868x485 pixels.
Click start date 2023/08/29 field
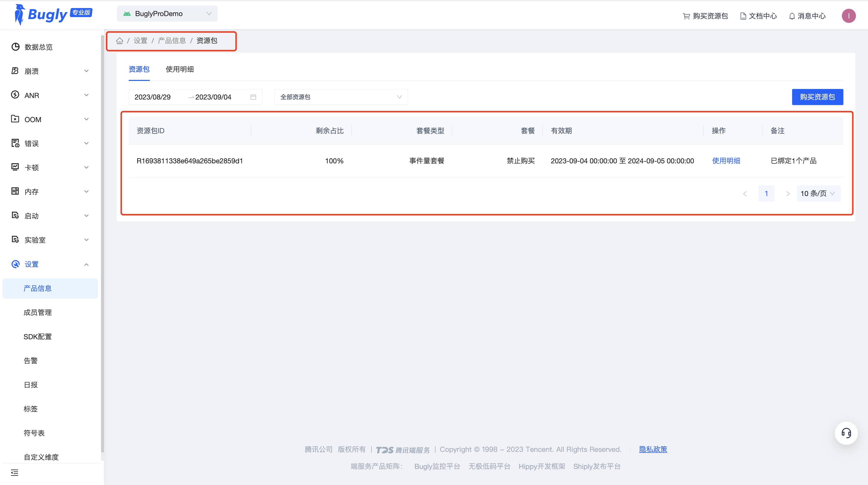[x=153, y=97]
